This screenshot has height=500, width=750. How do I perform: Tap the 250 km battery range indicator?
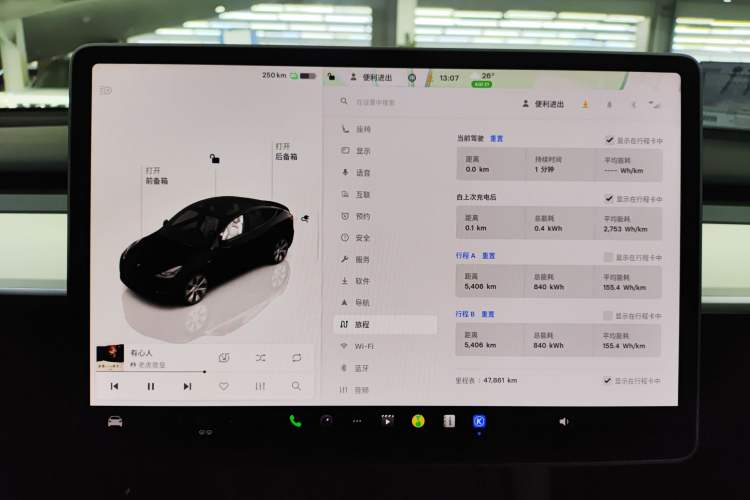(x=289, y=76)
